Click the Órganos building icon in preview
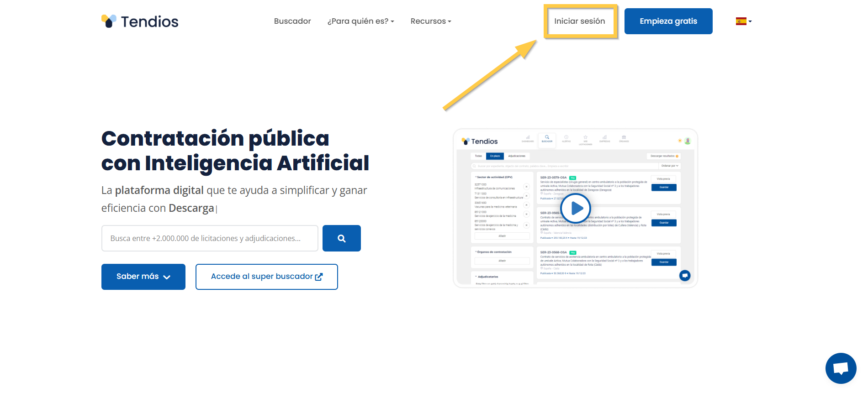The height and width of the screenshot is (393, 868). point(624,138)
